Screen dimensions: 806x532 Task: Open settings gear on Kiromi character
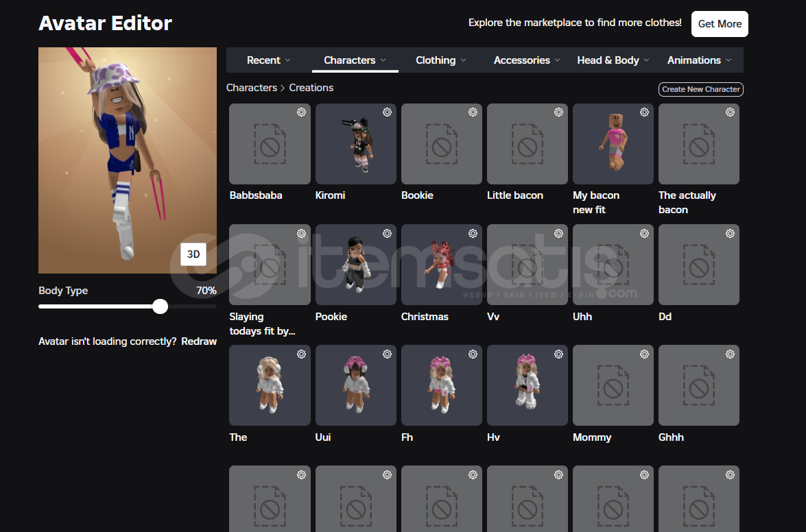tap(387, 112)
